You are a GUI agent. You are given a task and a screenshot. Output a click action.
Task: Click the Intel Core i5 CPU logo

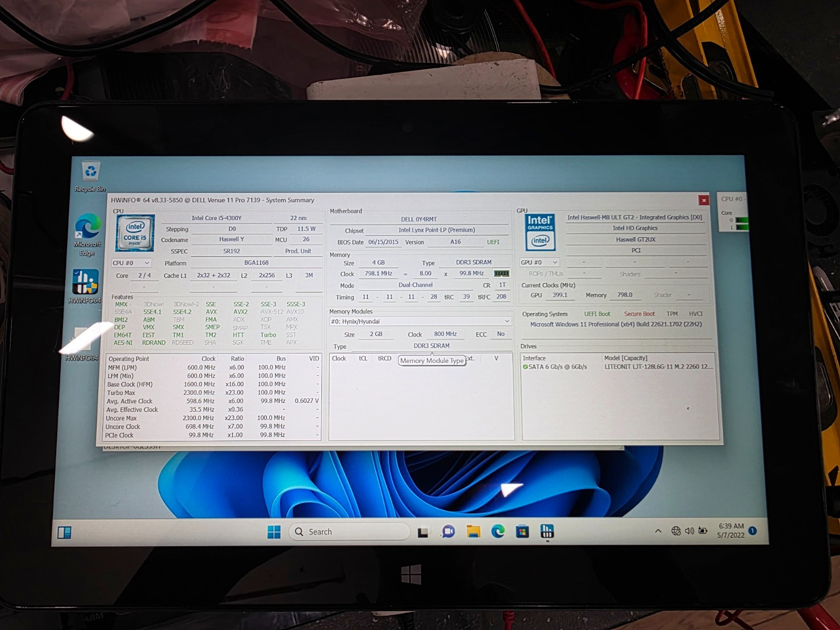click(135, 233)
